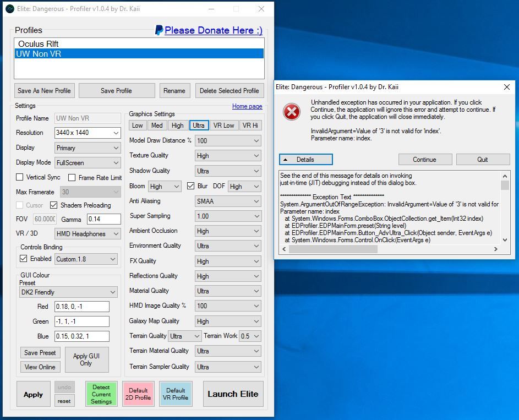
Task: Select the VR Hi graphics preset
Action: pyautogui.click(x=250, y=126)
